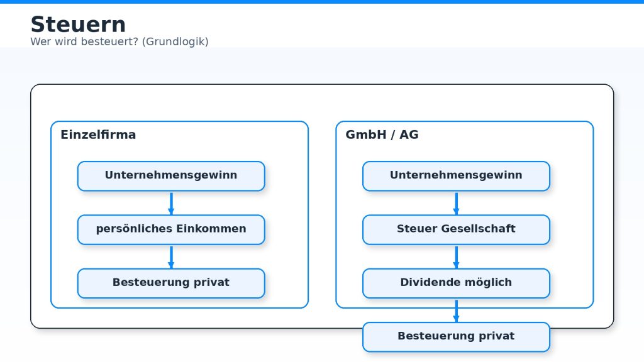Click the 'Steuer Gesellschaft' box
Image resolution: width=644 pixels, height=362 pixels.
point(456,229)
